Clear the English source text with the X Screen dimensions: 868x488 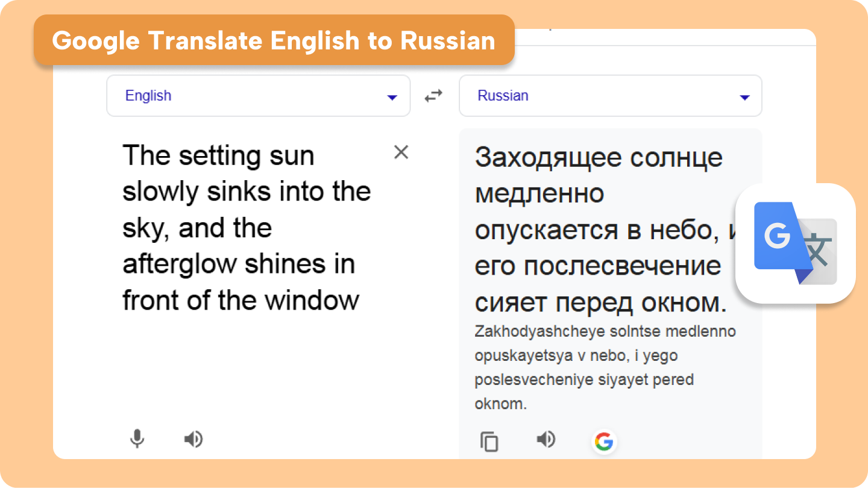401,152
